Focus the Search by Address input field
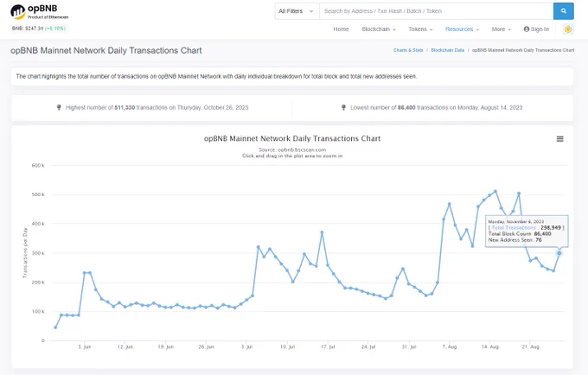The width and height of the screenshot is (588, 375). pyautogui.click(x=436, y=11)
